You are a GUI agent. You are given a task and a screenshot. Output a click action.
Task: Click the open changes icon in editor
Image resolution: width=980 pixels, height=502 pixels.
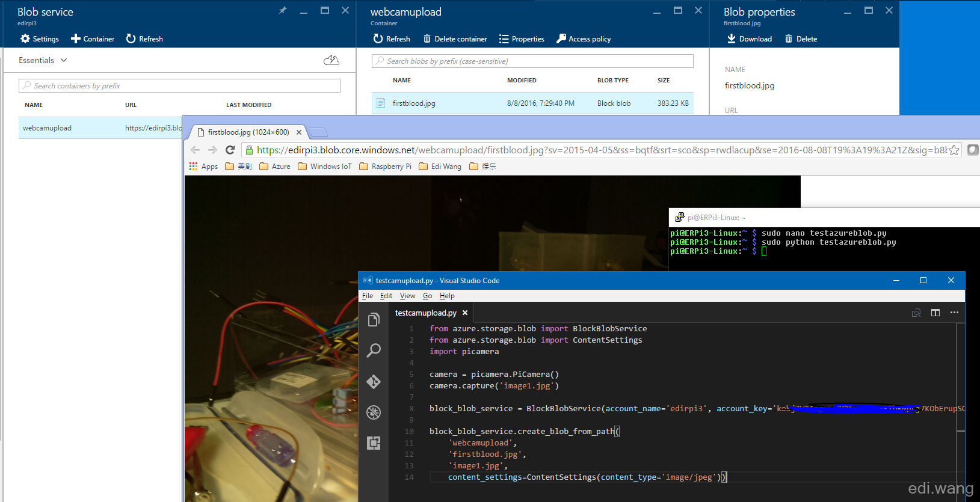(916, 313)
